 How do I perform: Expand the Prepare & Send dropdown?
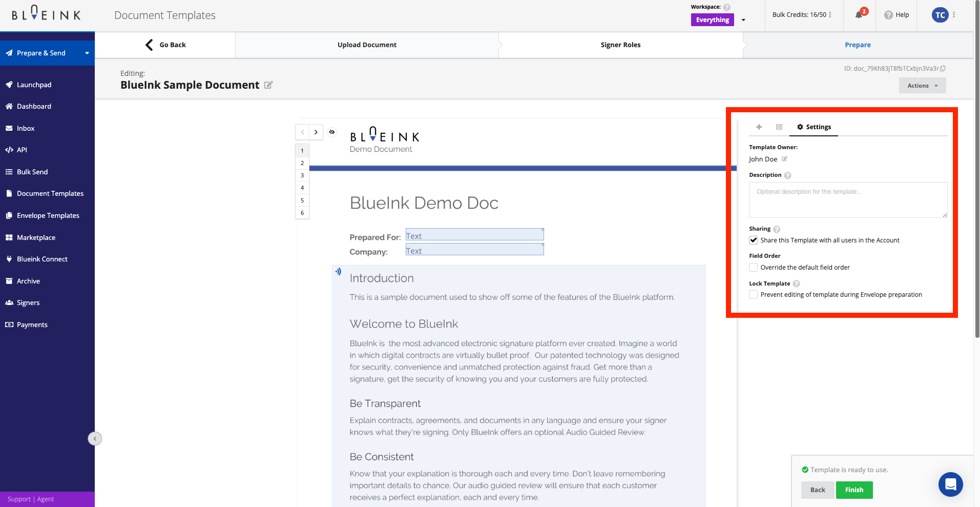[x=87, y=53]
